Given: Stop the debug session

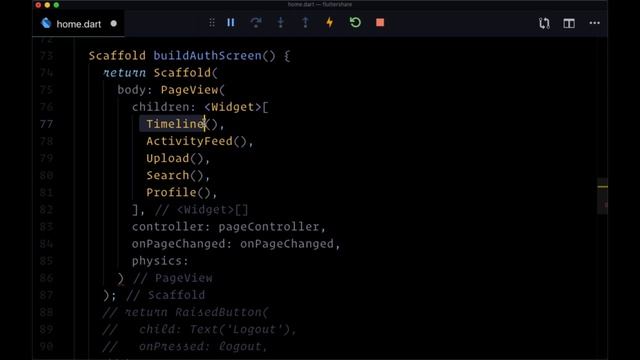Looking at the screenshot, I should [380, 23].
